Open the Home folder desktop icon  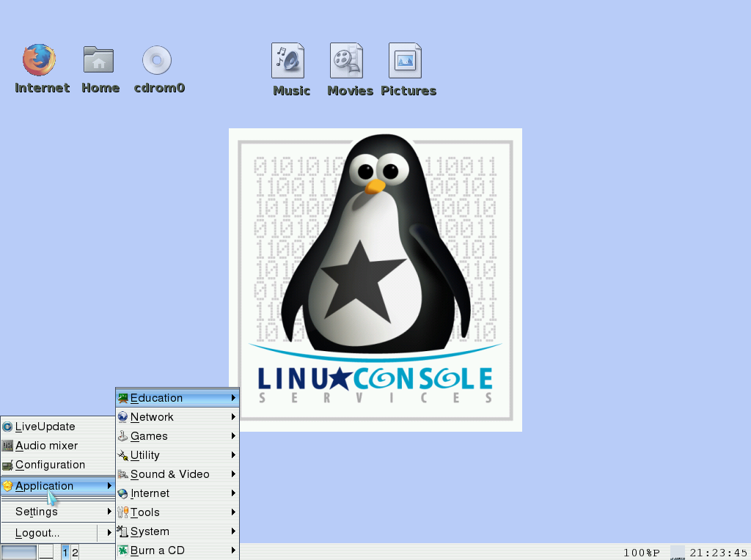pyautogui.click(x=99, y=60)
